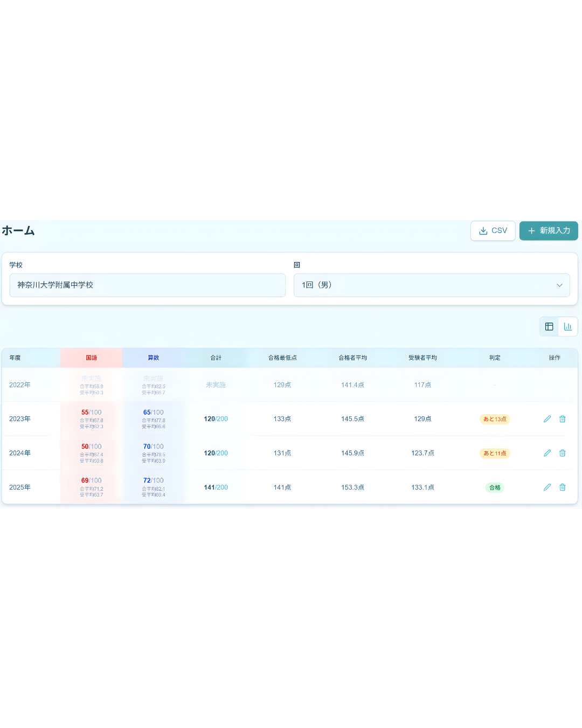Click the chevron on the 回 selector
Image resolution: width=582 pixels, height=728 pixels.
pyautogui.click(x=559, y=285)
